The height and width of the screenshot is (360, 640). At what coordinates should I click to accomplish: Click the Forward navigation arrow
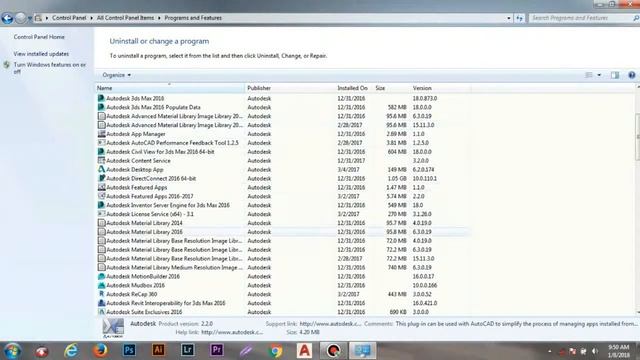[x=20, y=18]
